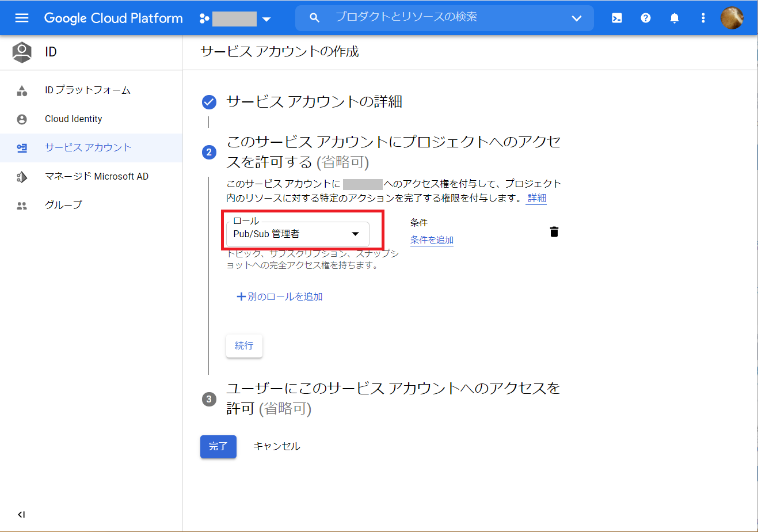The height and width of the screenshot is (532, 758).
Task: Expand the search bar chevron
Action: [x=577, y=18]
